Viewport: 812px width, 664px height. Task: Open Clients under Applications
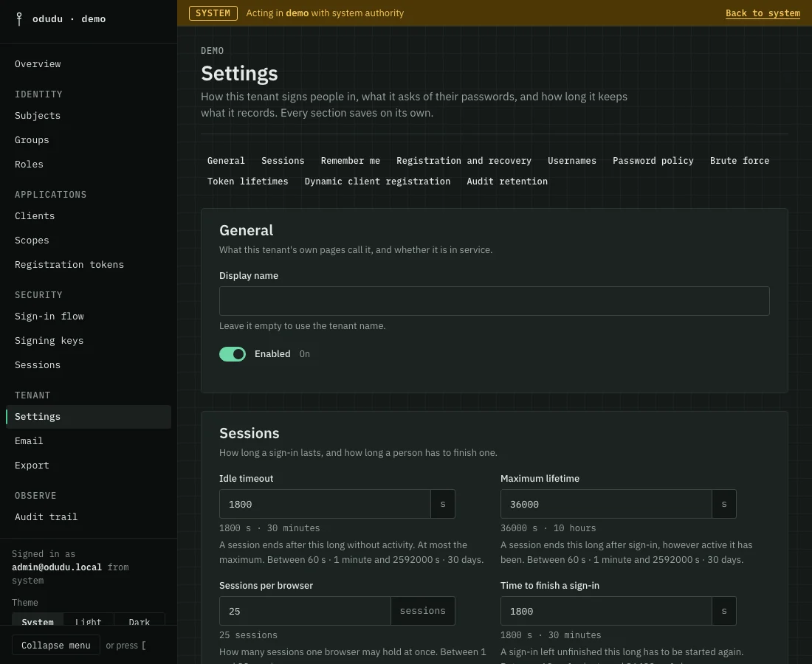point(35,216)
